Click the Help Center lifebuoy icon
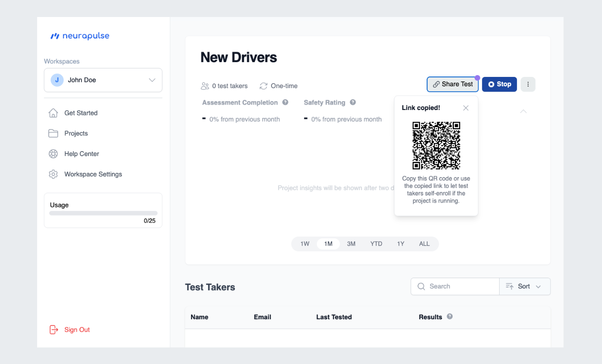The width and height of the screenshot is (602, 364). (53, 154)
